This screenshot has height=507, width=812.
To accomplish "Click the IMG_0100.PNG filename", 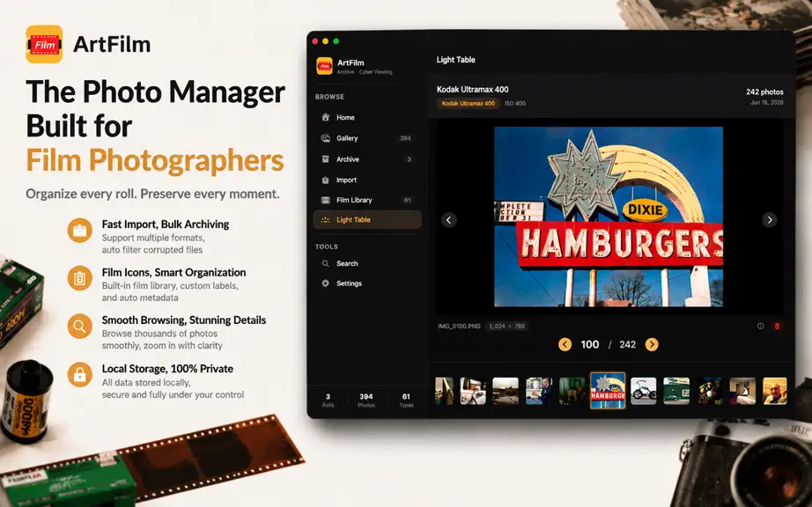I will [460, 327].
